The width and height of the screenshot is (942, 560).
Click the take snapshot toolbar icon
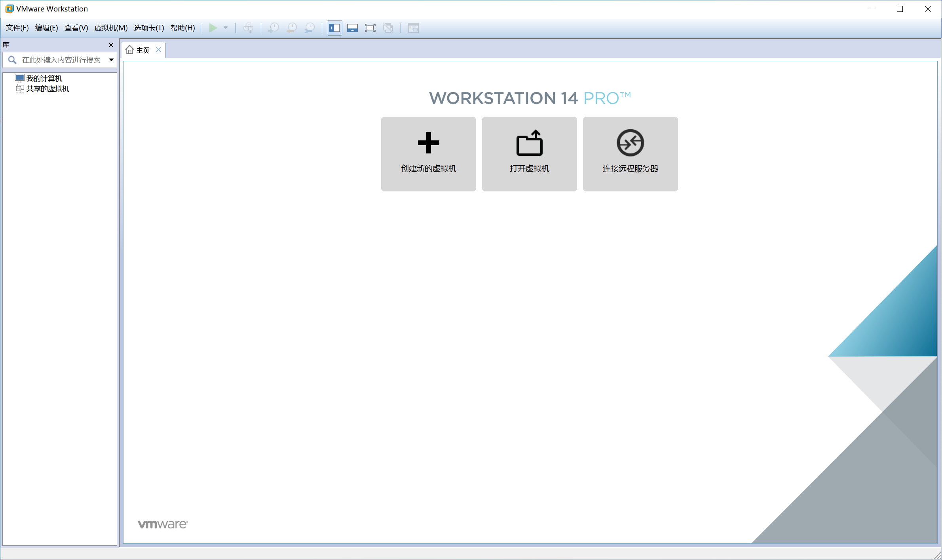[273, 28]
